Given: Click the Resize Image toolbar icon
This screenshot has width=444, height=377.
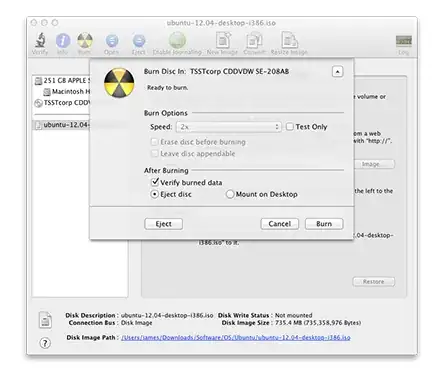Looking at the screenshot, I should pyautogui.click(x=289, y=40).
